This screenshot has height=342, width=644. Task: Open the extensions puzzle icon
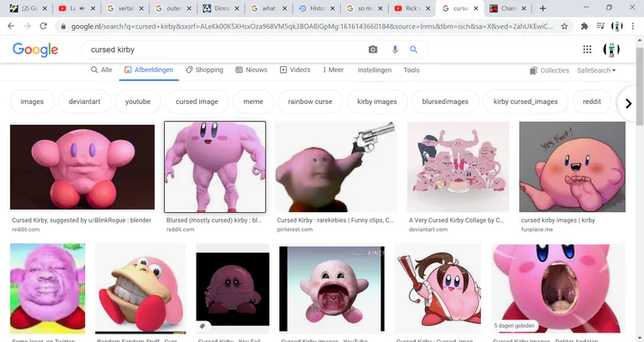[584, 27]
